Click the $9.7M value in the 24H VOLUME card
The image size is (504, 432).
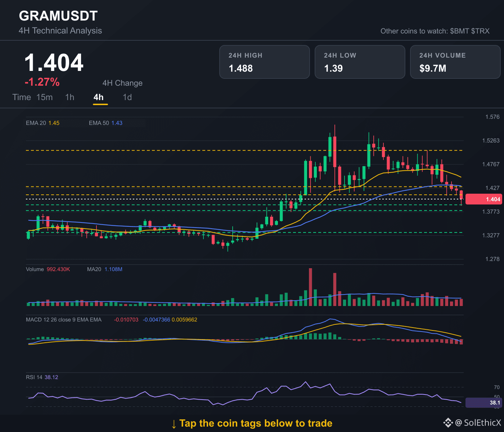[433, 68]
